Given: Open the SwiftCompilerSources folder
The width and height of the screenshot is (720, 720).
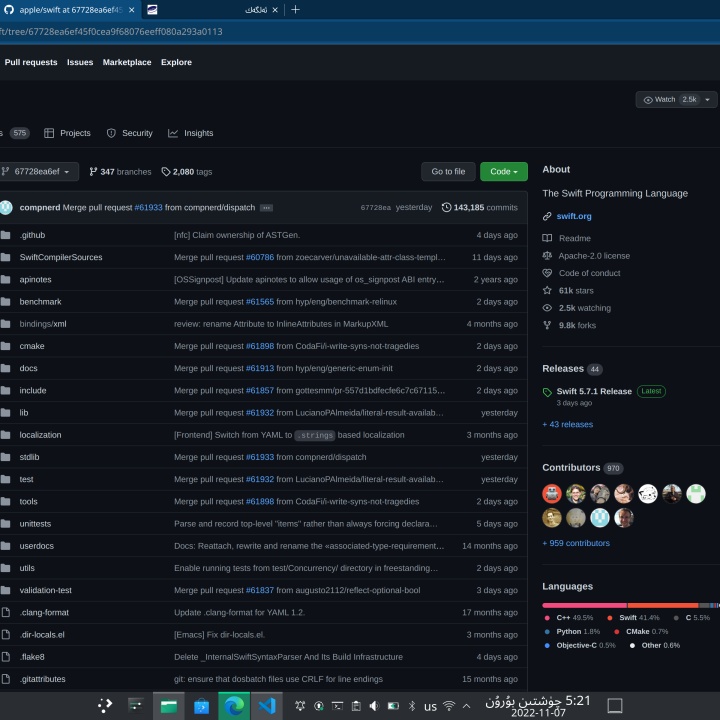Looking at the screenshot, I should click(61, 257).
